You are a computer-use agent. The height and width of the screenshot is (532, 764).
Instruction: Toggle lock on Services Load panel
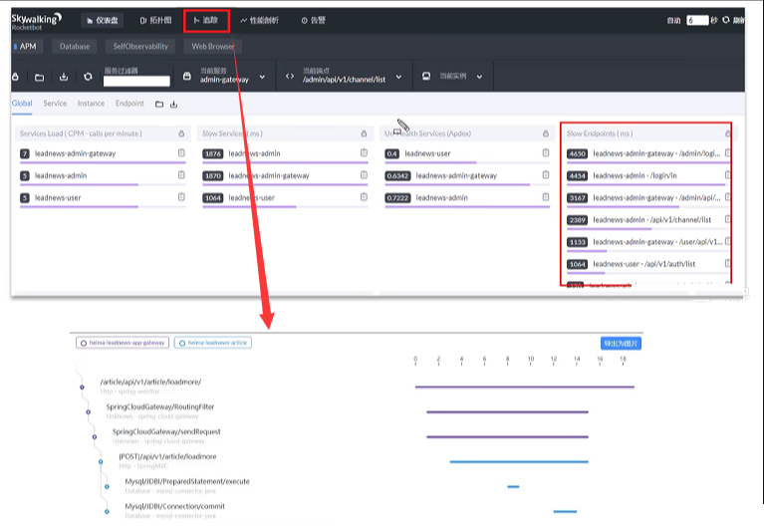point(181,133)
